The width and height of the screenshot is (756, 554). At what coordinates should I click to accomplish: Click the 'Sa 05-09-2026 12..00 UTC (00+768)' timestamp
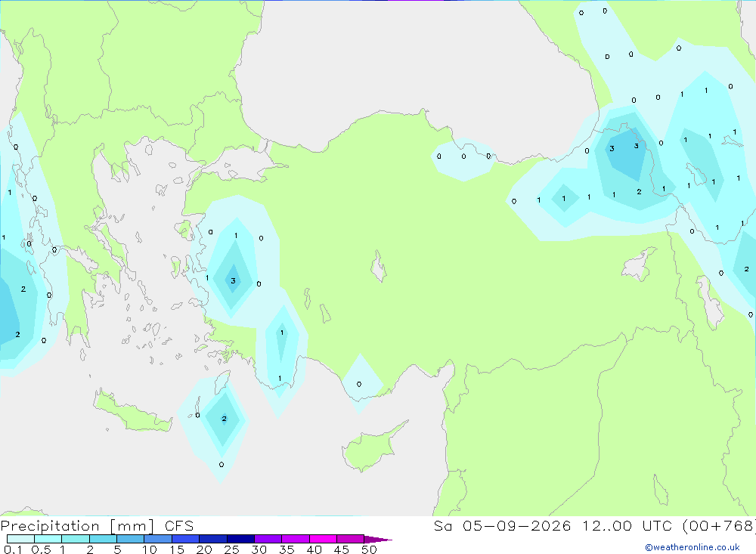coord(594,526)
